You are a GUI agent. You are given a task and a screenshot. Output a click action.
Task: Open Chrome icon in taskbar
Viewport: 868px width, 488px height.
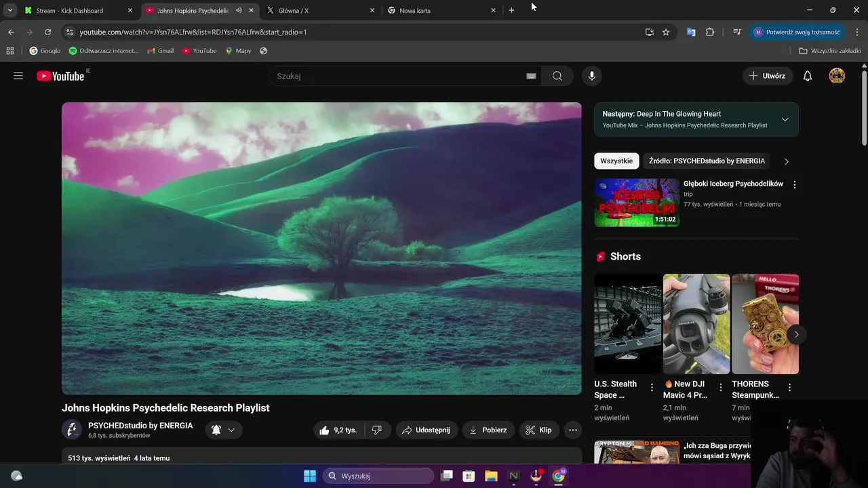coord(558,476)
